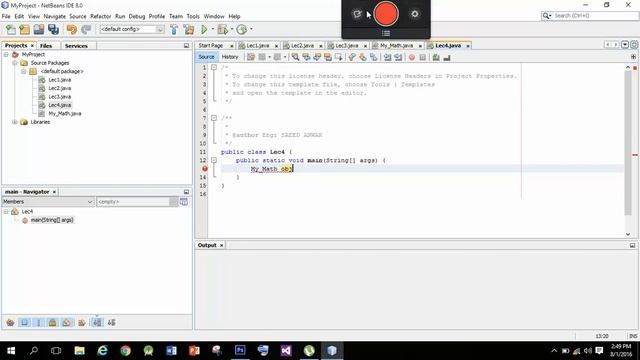Image resolution: width=640 pixels, height=360 pixels.
Task: Click the Undo toolbar icon
Action: pyautogui.click(x=72, y=29)
